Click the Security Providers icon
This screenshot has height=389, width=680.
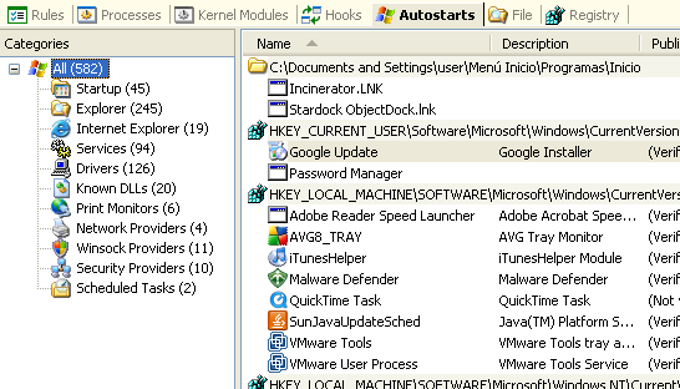point(61,268)
